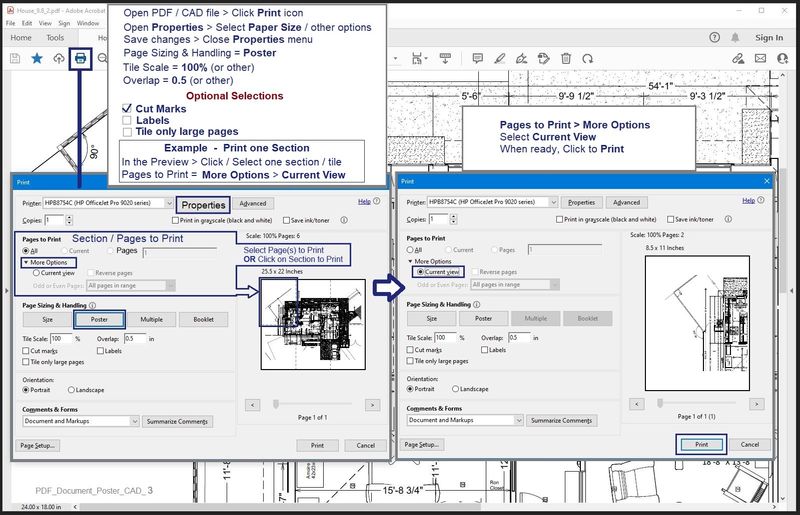Open the Window menu
The height and width of the screenshot is (515, 800).
pyautogui.click(x=88, y=23)
